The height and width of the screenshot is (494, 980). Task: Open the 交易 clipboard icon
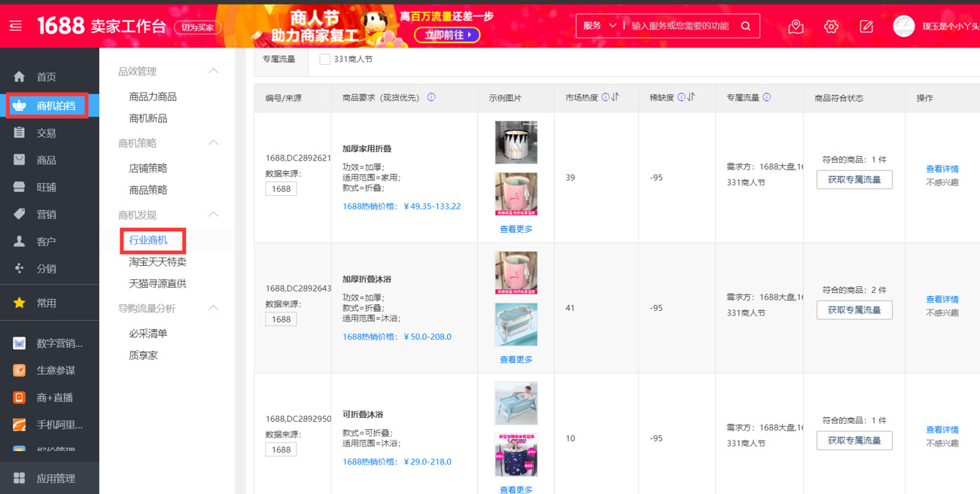(x=20, y=133)
